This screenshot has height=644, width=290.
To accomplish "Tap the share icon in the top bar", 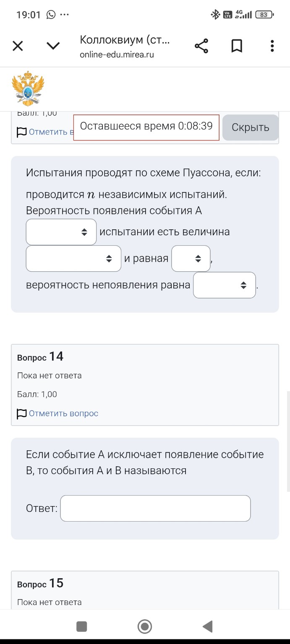I will pyautogui.click(x=201, y=44).
